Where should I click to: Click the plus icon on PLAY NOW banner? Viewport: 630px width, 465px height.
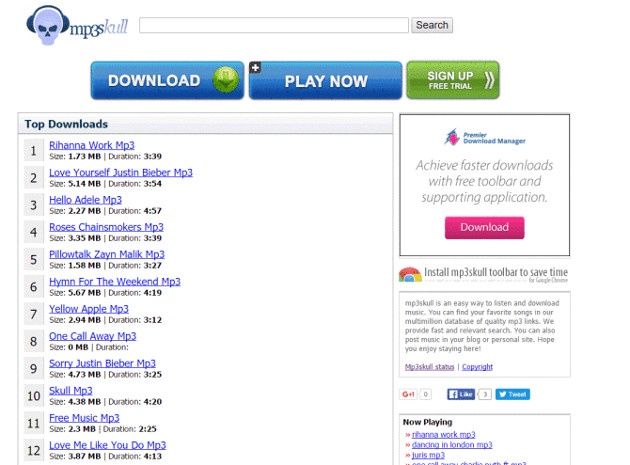[x=255, y=68]
